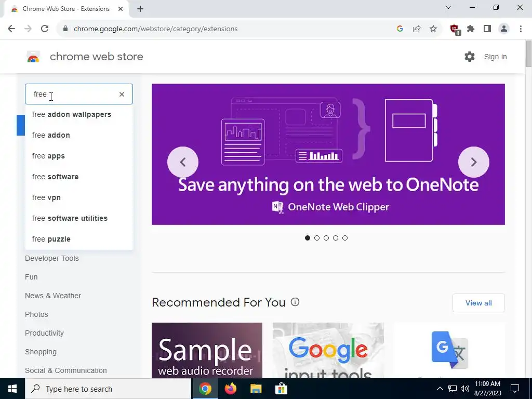Go back to the previous page

(11, 29)
